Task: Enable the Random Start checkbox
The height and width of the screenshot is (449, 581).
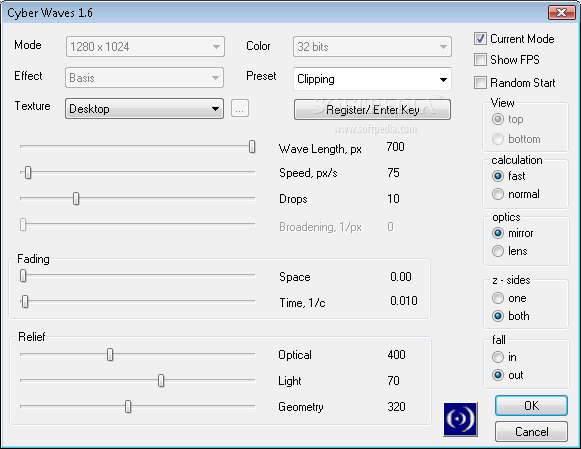Action: (x=480, y=83)
